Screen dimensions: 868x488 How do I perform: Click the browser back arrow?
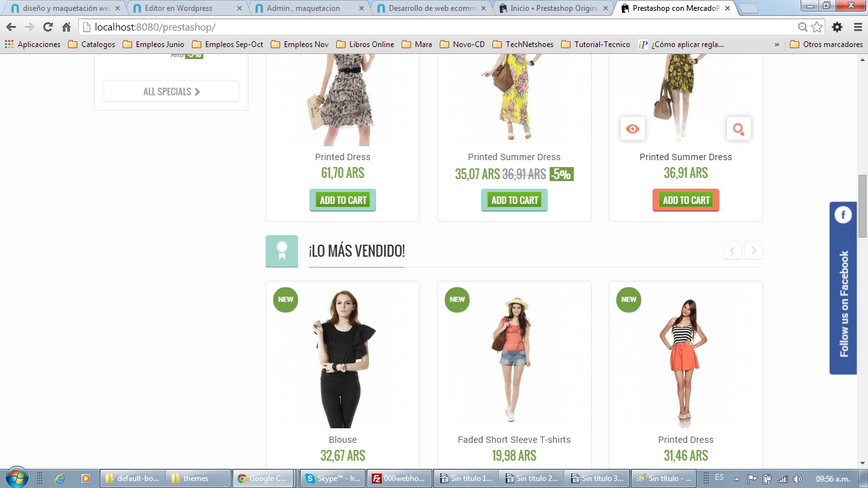click(11, 27)
